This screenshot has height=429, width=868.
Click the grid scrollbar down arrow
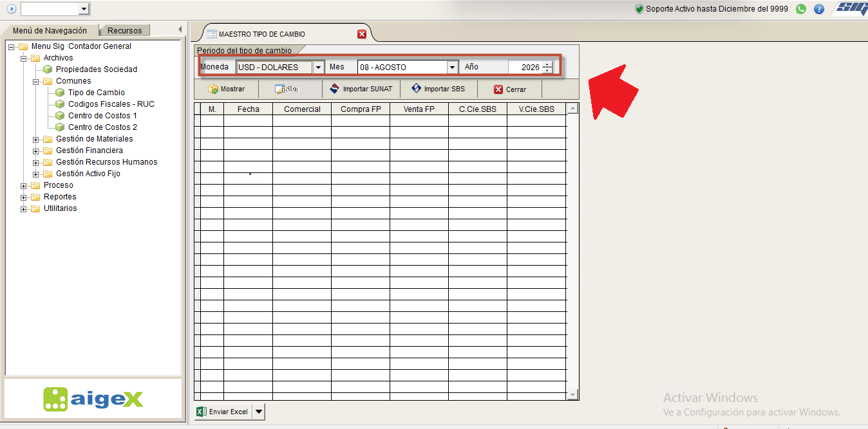click(x=572, y=394)
